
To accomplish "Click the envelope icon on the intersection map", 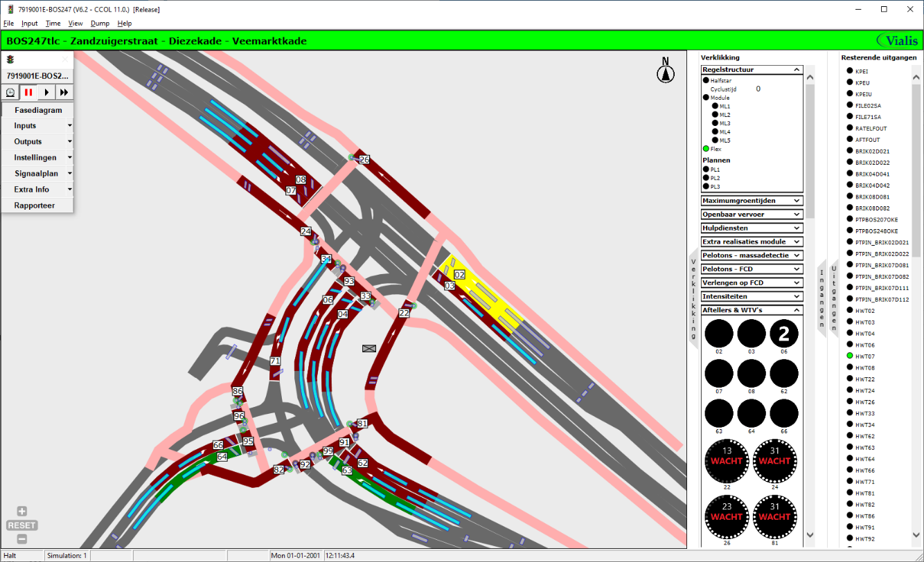I will pos(368,349).
